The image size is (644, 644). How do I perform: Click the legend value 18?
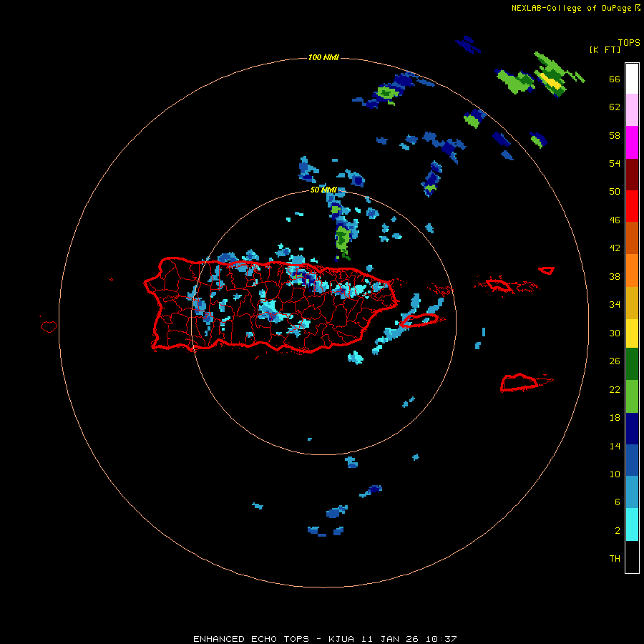click(x=615, y=418)
